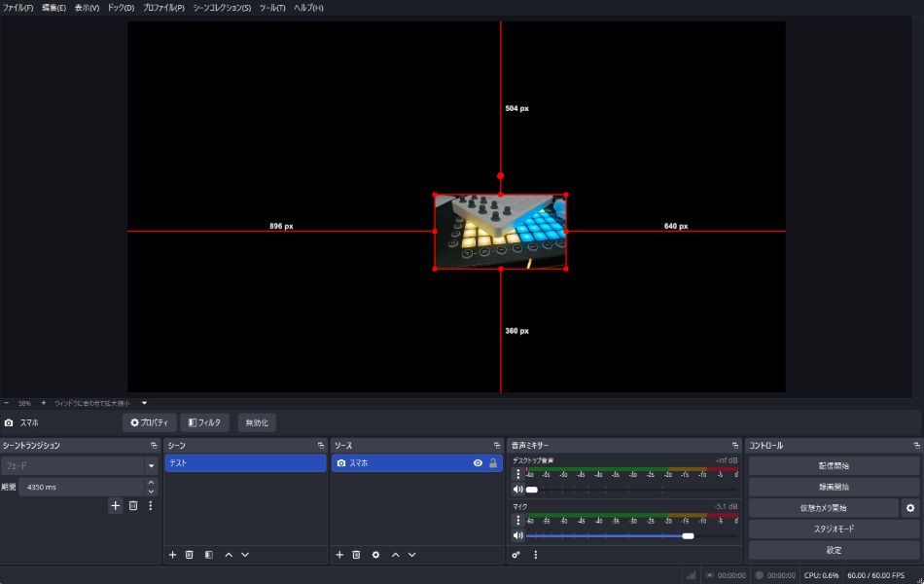Add a new source with the plus icon
This screenshot has height=584, width=924.
[339, 555]
